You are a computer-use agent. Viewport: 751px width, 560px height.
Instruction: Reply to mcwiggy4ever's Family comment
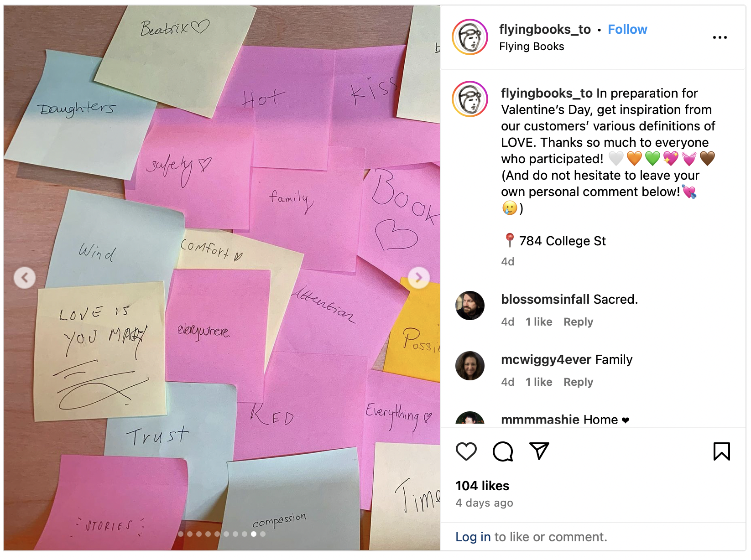point(578,382)
